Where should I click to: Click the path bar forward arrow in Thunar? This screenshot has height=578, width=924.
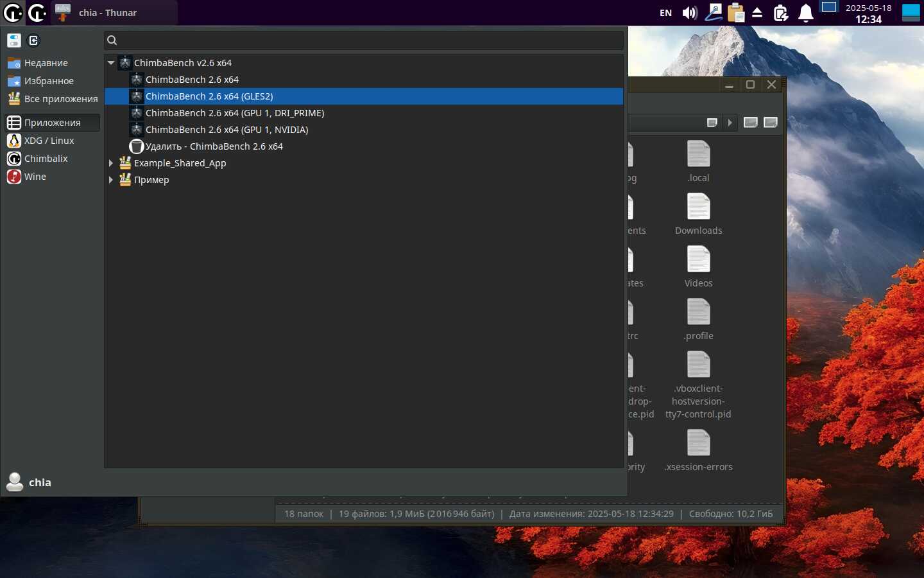[730, 123]
